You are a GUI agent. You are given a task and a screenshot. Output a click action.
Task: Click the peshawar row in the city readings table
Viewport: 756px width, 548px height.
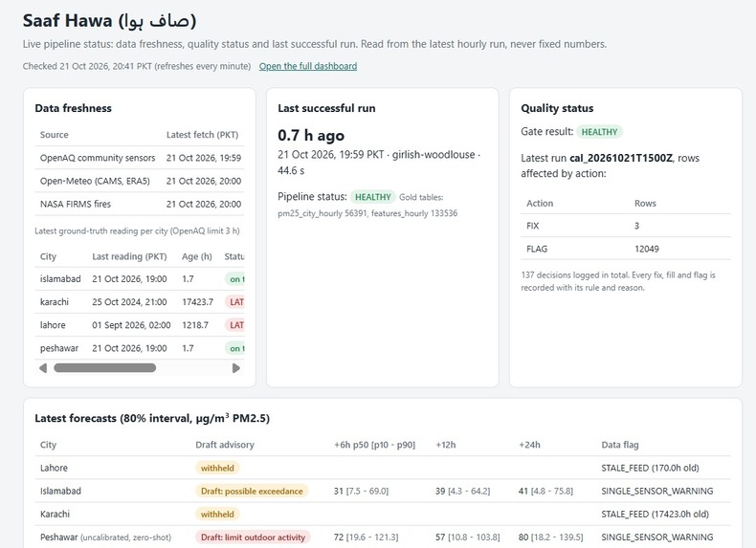[x=140, y=348]
